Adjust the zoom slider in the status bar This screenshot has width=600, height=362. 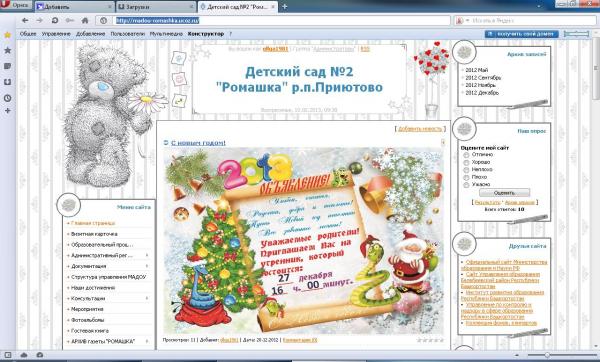click(x=547, y=355)
